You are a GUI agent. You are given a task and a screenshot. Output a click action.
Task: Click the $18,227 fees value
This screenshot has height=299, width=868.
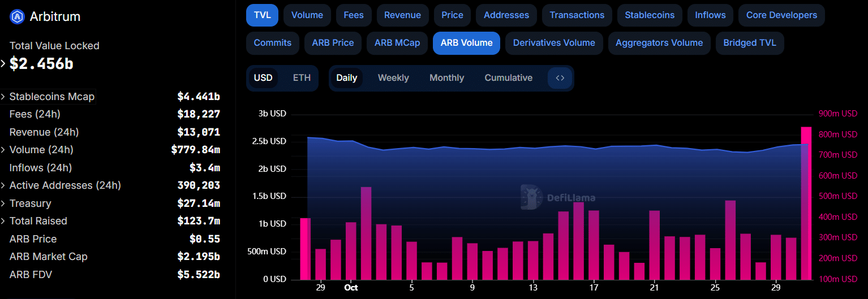[199, 114]
